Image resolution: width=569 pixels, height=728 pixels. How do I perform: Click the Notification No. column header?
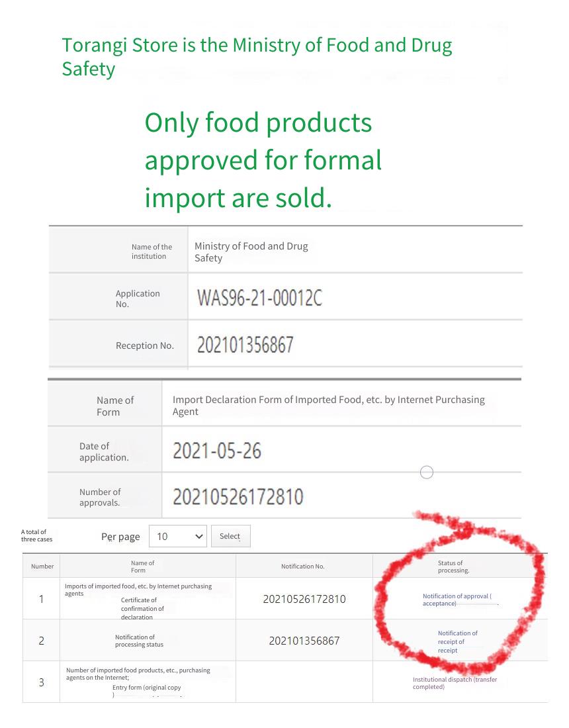302,567
